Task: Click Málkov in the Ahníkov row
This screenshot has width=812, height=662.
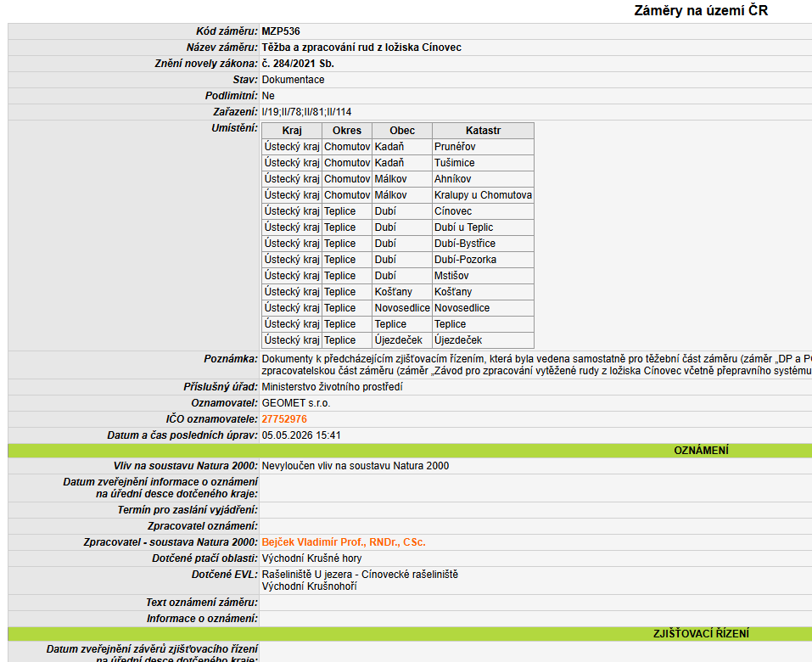Action: [x=402, y=179]
